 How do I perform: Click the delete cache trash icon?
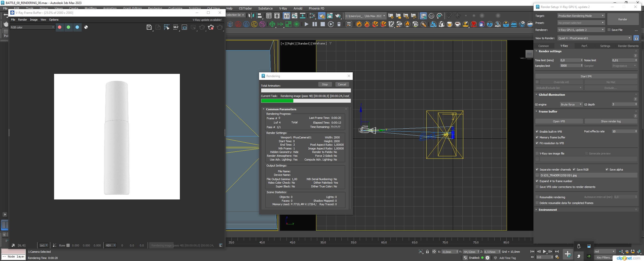pos(339,24)
